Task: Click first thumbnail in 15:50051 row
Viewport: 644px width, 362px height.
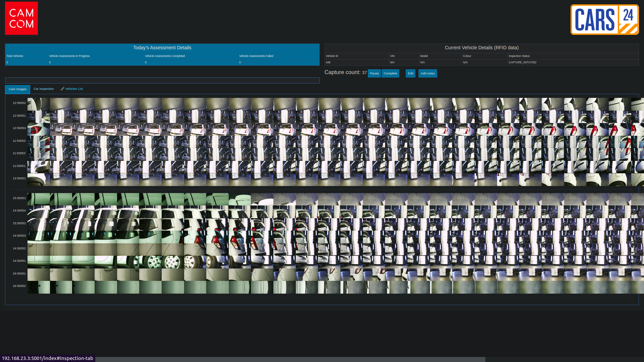Action: [39, 199]
